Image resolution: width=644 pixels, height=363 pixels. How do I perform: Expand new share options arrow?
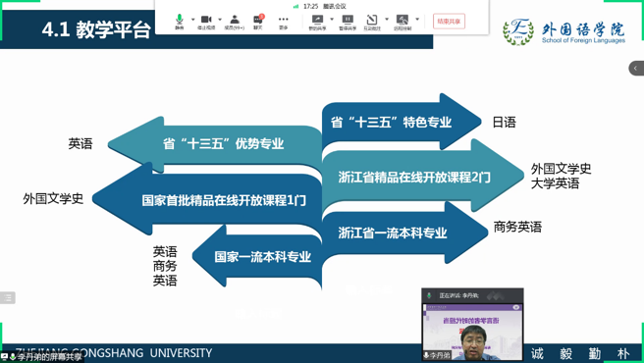(x=332, y=20)
